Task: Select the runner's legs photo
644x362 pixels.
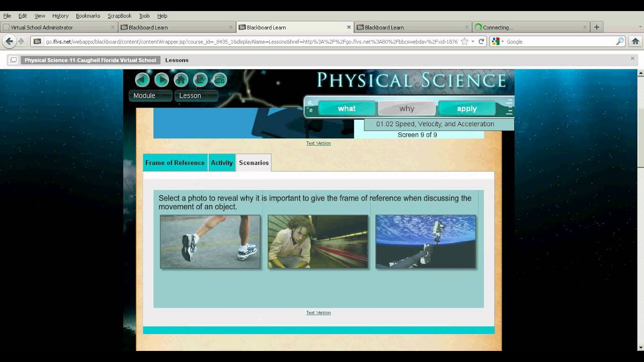Action: (x=210, y=242)
